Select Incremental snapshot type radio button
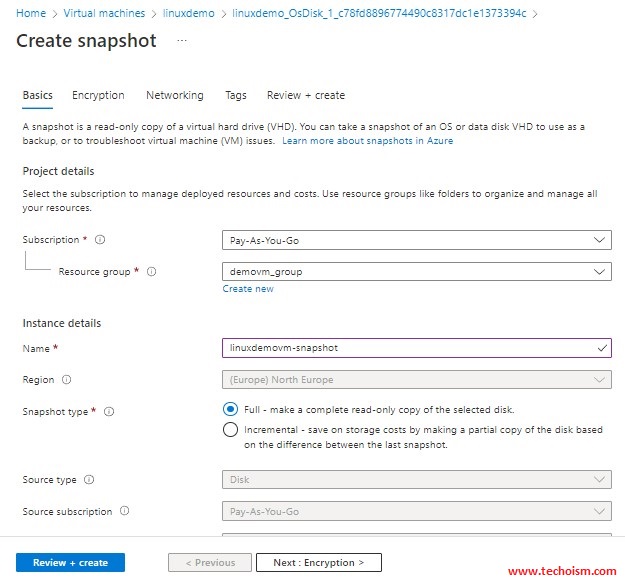The height and width of the screenshot is (585, 625). [x=231, y=430]
